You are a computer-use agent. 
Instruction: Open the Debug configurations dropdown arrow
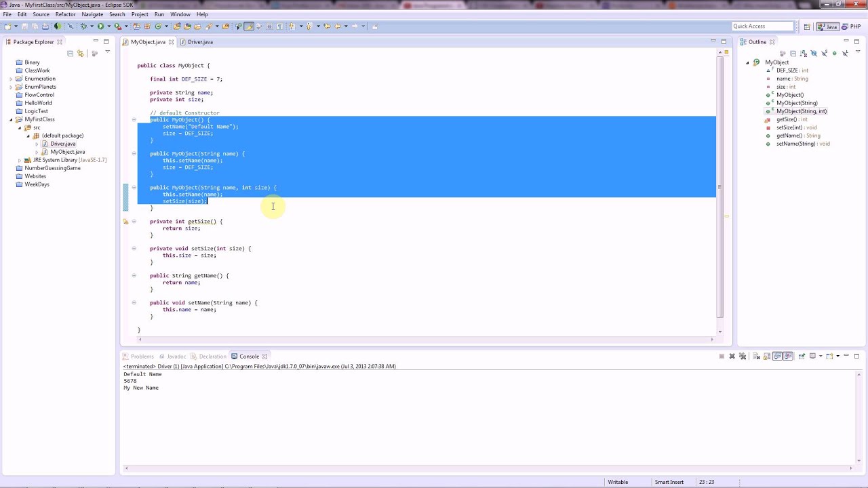coord(92,26)
